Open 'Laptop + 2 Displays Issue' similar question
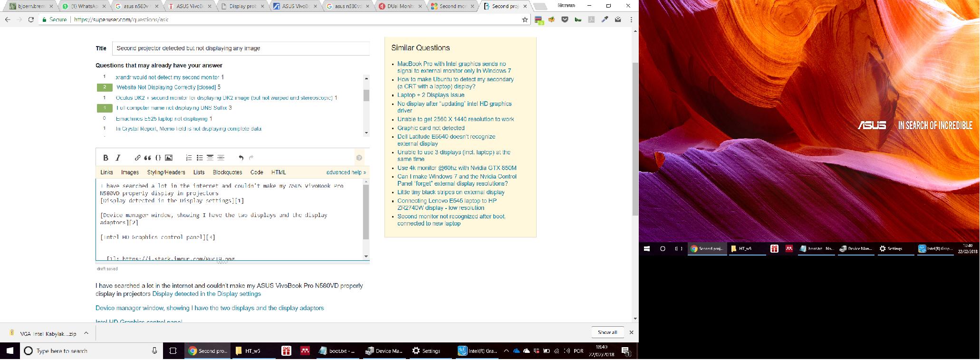980x360 pixels. [431, 95]
